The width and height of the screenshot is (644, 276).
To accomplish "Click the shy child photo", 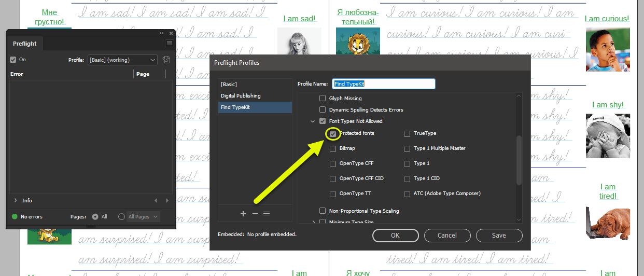I will pos(608,135).
